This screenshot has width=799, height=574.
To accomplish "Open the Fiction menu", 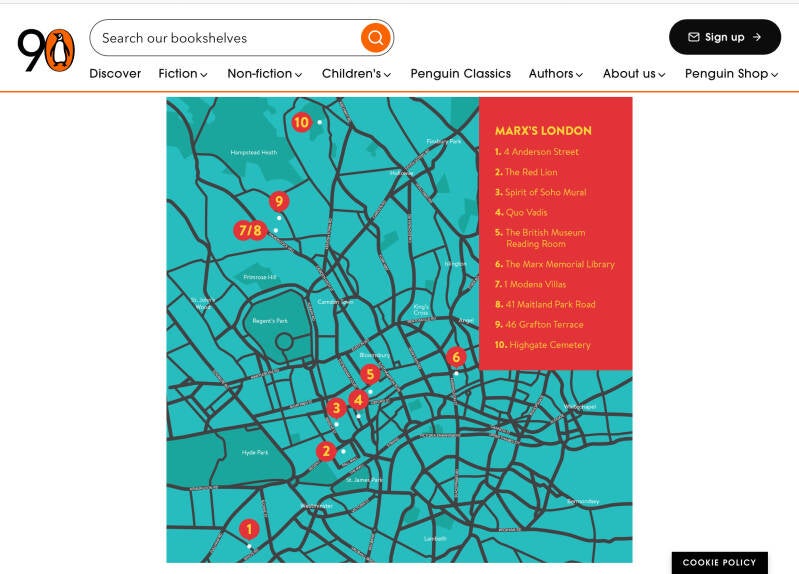I will click(183, 73).
